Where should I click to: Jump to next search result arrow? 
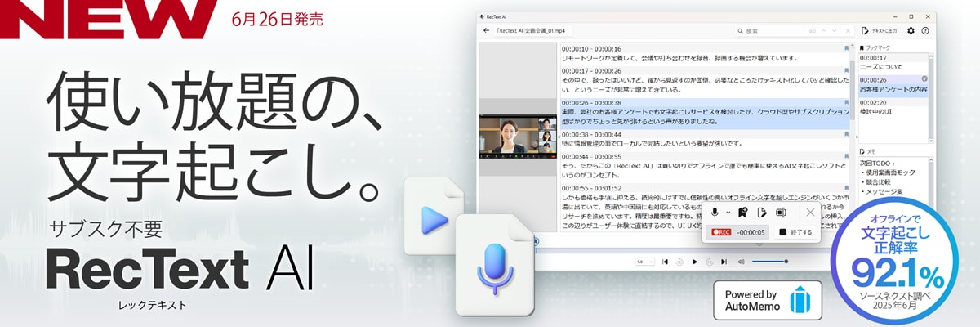click(835, 30)
